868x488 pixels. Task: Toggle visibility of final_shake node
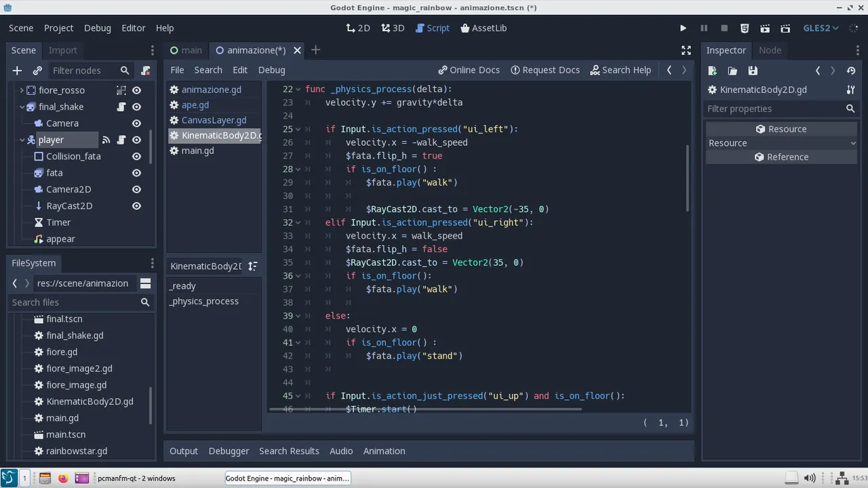[136, 106]
